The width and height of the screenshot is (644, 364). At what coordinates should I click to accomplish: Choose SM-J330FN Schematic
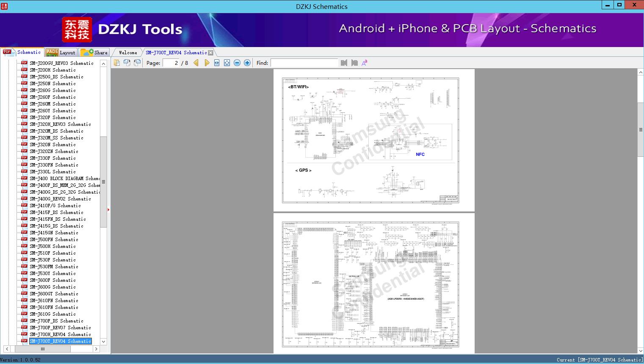[54, 165]
